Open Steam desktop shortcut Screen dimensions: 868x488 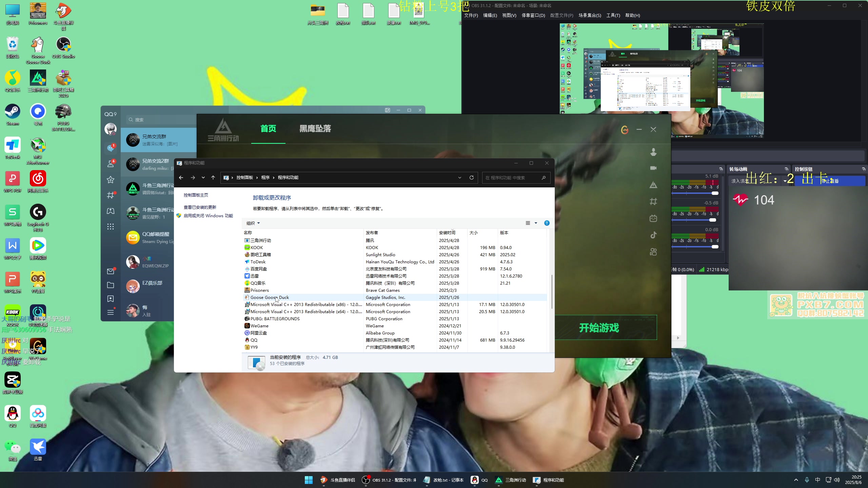[13, 115]
